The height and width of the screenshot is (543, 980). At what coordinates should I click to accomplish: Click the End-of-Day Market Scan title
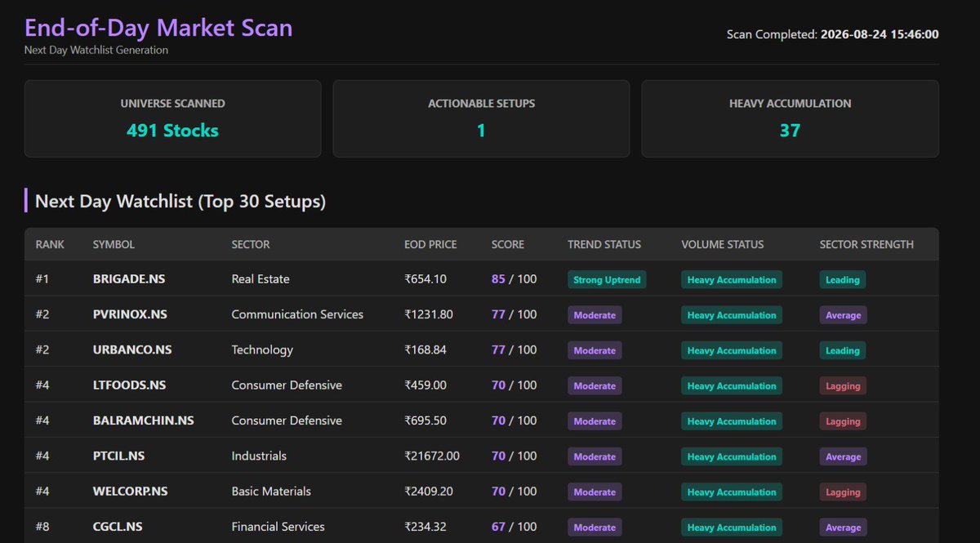158,28
